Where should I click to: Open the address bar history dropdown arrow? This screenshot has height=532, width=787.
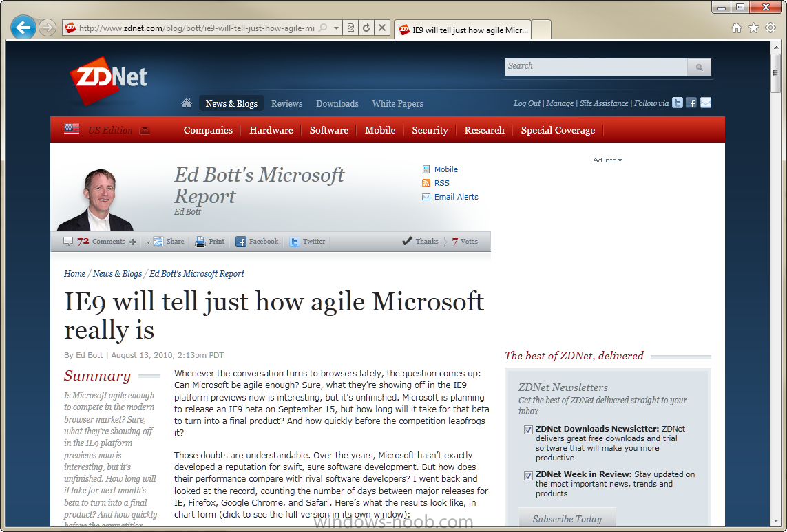pos(336,28)
